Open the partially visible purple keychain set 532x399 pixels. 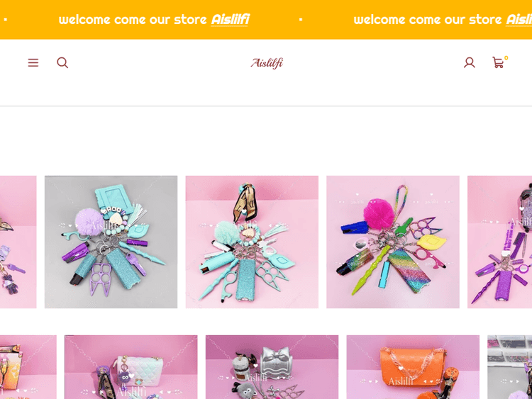pyautogui.click(x=500, y=242)
